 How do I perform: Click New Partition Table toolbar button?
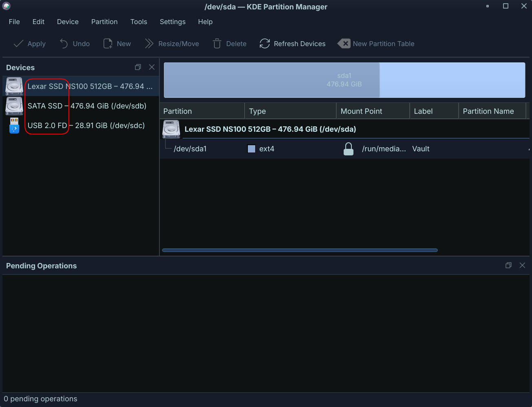(376, 44)
